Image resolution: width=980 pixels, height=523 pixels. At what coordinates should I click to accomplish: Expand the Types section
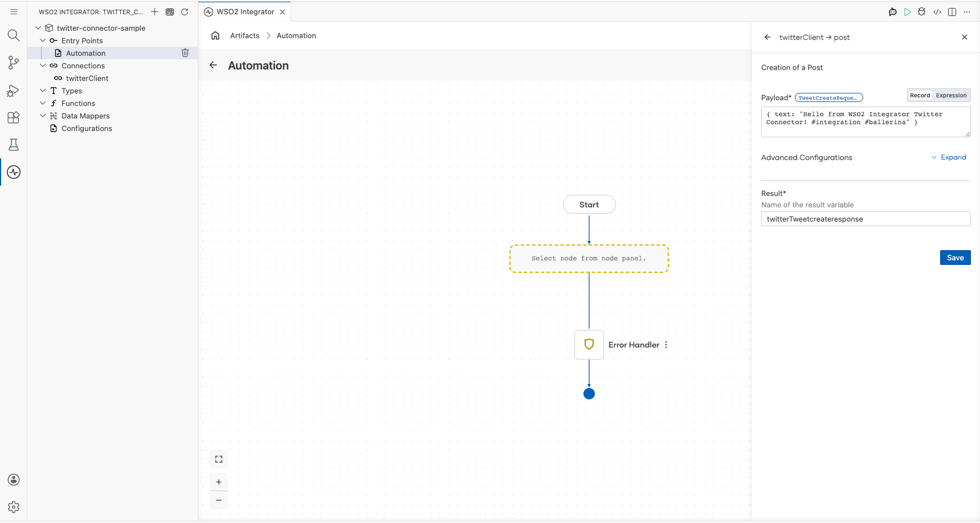(43, 91)
